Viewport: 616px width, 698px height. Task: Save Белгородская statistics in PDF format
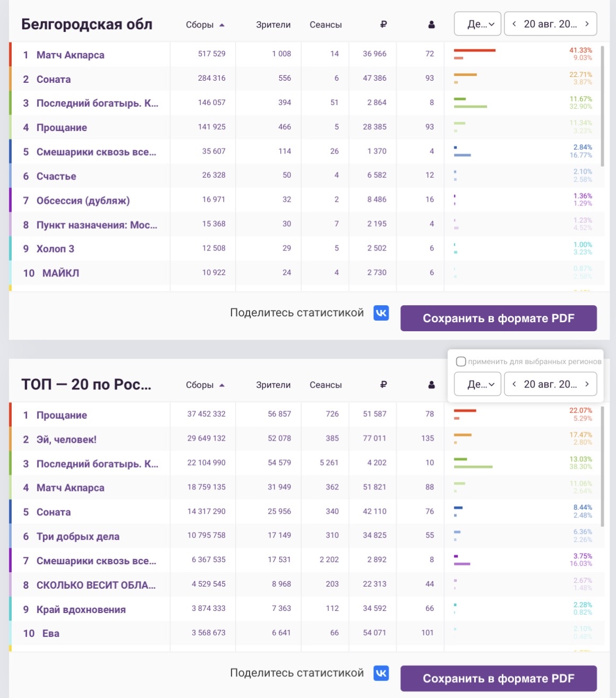(x=499, y=318)
